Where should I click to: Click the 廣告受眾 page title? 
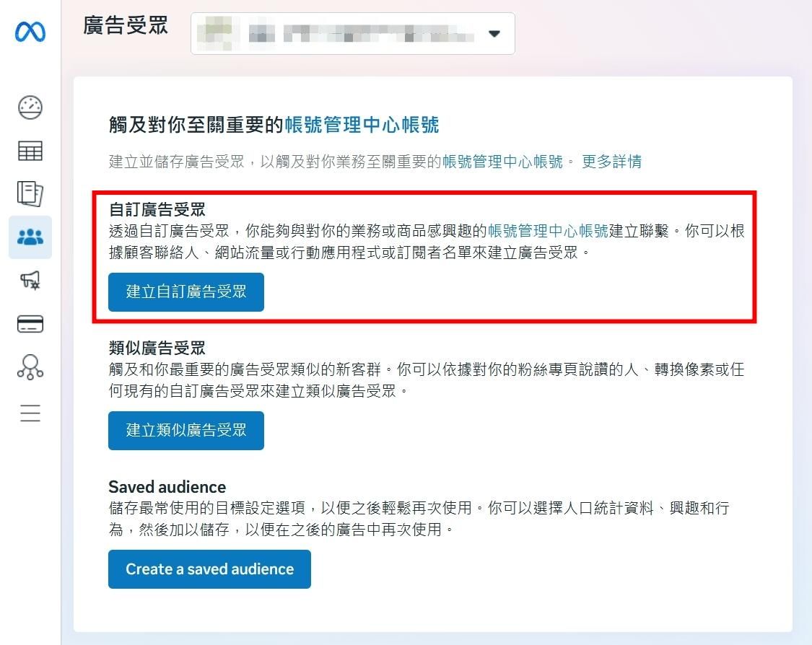point(126,26)
